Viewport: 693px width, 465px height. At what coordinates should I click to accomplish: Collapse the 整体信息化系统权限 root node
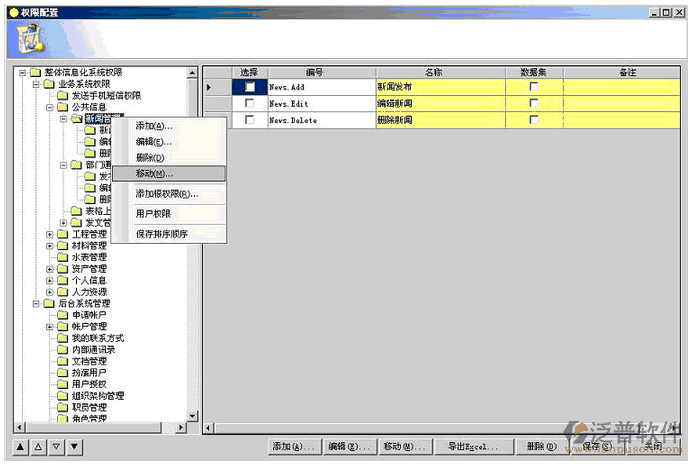(22, 72)
